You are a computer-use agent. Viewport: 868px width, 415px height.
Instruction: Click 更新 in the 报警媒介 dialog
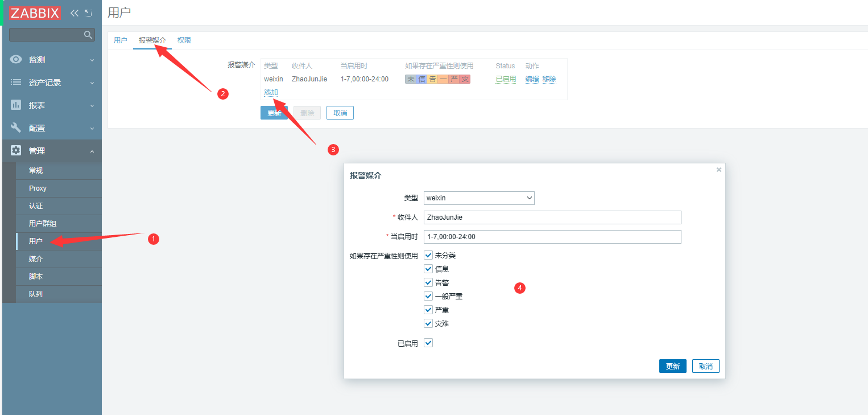[673, 366]
